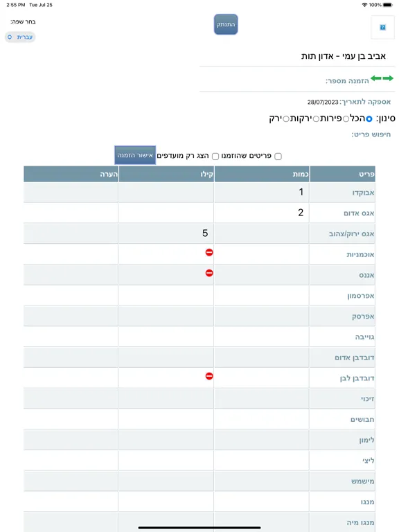This screenshot has width=399, height=532.
Task: Click the לימון item name
Action: point(366,441)
